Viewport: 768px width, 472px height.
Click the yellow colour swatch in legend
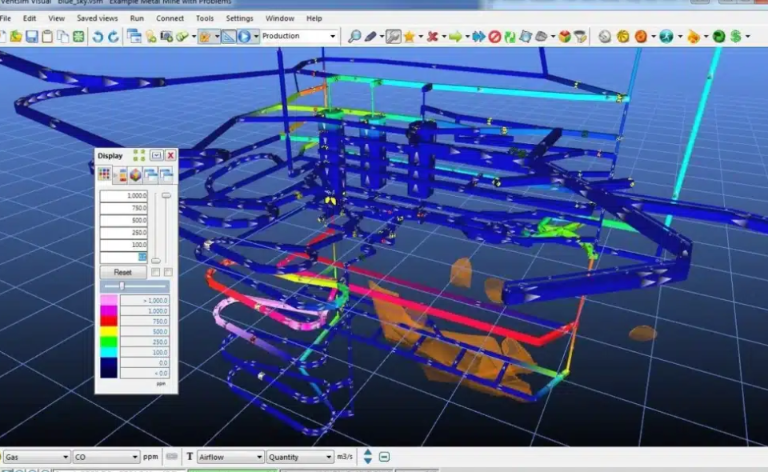tap(109, 331)
